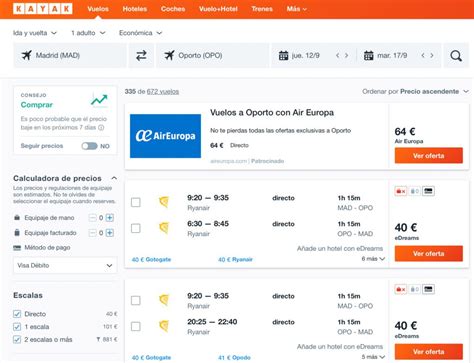Image resolution: width=474 pixels, height=363 pixels.
Task: Switch to Hoteles tab
Action: click(x=135, y=9)
